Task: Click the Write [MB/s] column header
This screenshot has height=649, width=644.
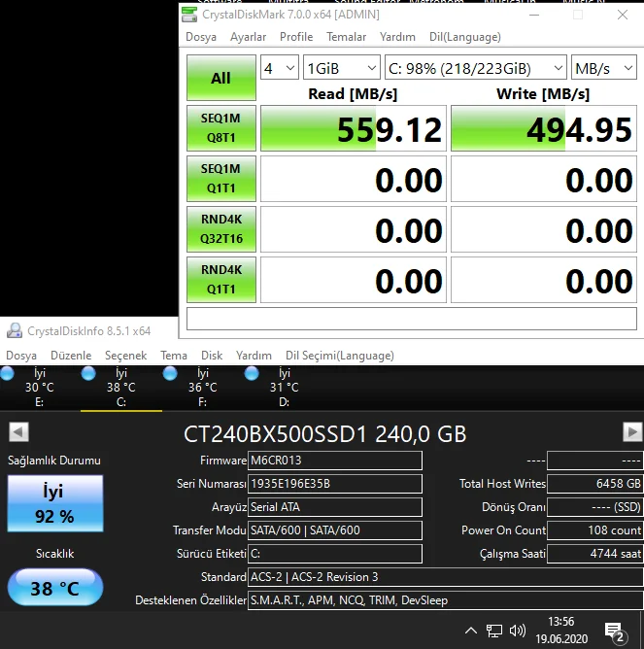Action: 543,94
